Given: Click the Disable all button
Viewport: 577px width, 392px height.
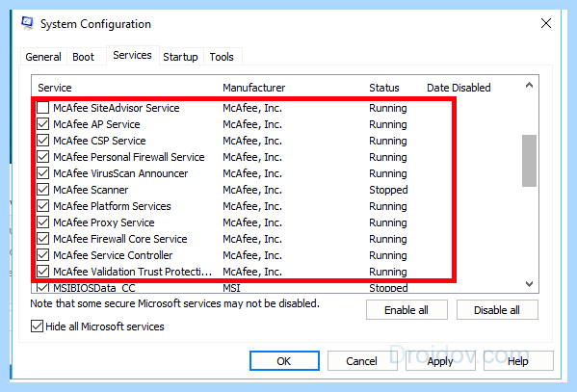Looking at the screenshot, I should 497,310.
